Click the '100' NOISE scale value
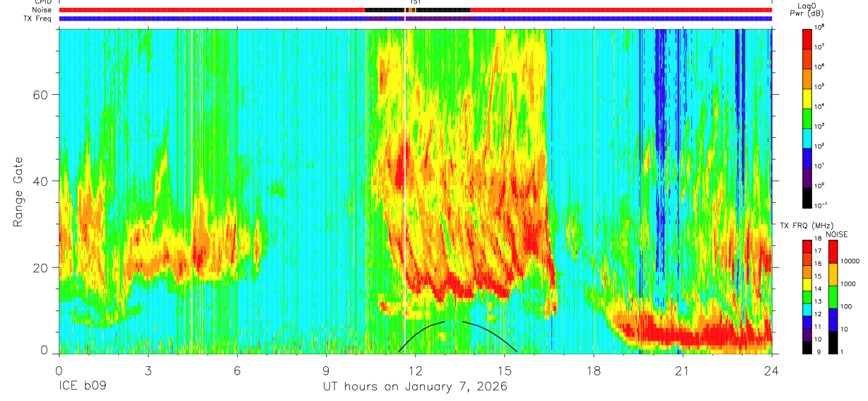Image resolution: width=868 pixels, height=401 pixels. pos(846,307)
